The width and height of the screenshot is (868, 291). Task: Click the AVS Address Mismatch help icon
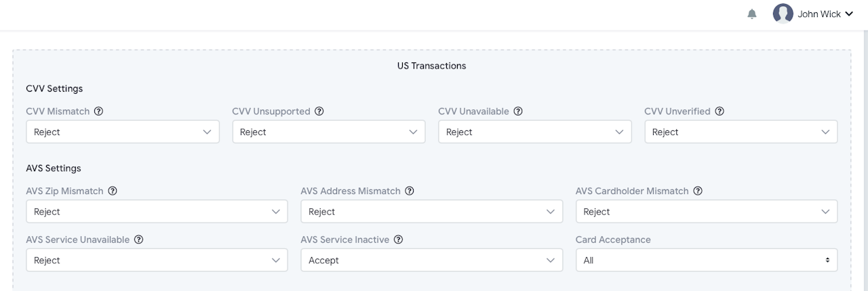coord(410,191)
